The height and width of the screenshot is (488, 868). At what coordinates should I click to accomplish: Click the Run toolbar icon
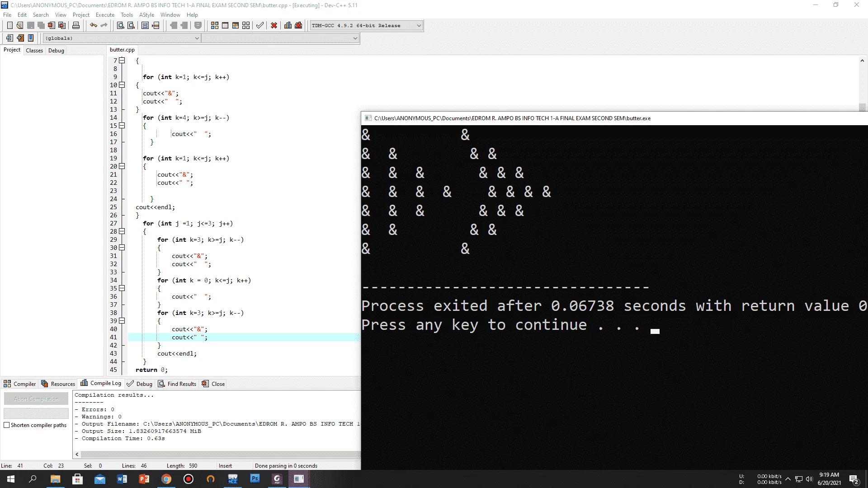(x=225, y=25)
